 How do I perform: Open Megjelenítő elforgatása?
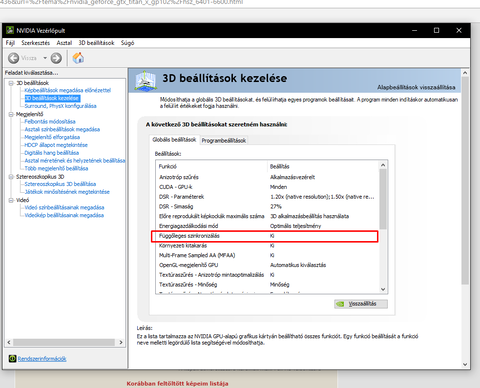pyautogui.click(x=52, y=137)
